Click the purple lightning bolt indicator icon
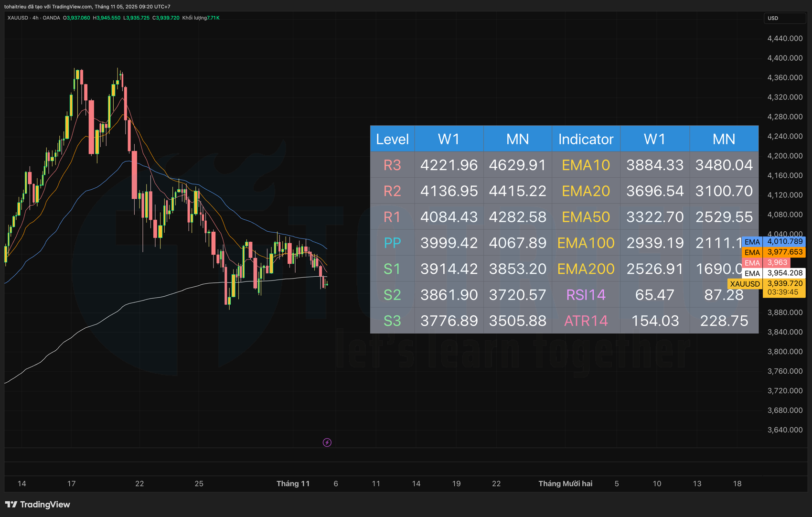The width and height of the screenshot is (812, 517). click(327, 442)
